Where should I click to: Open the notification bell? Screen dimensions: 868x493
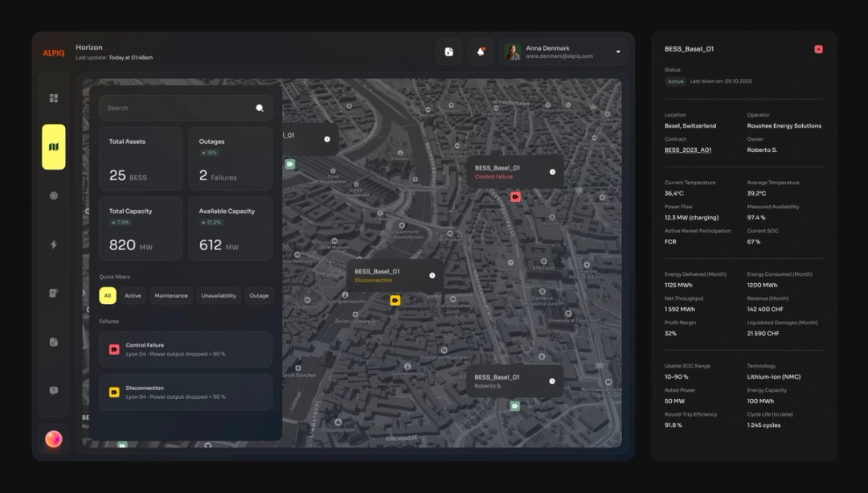(481, 52)
